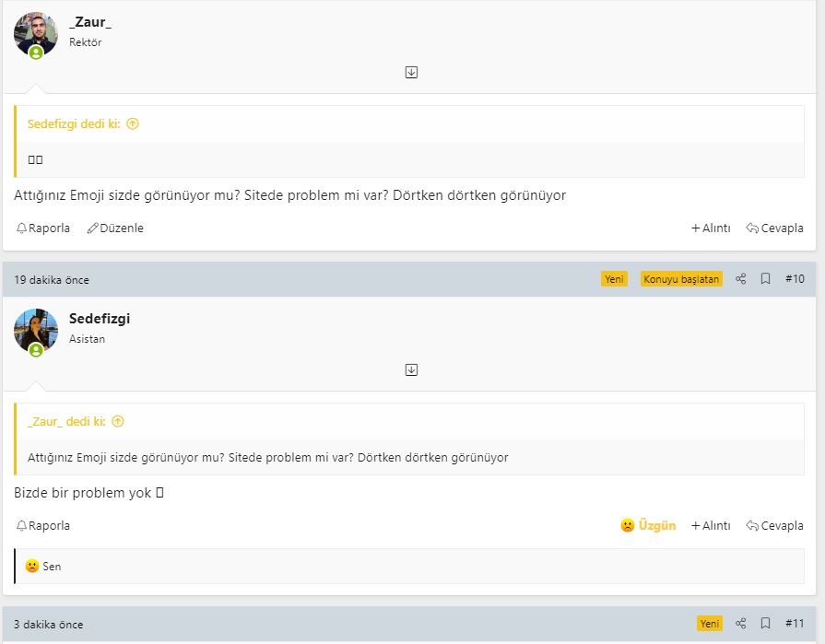
Task: Bookmark post #10
Action: click(765, 279)
